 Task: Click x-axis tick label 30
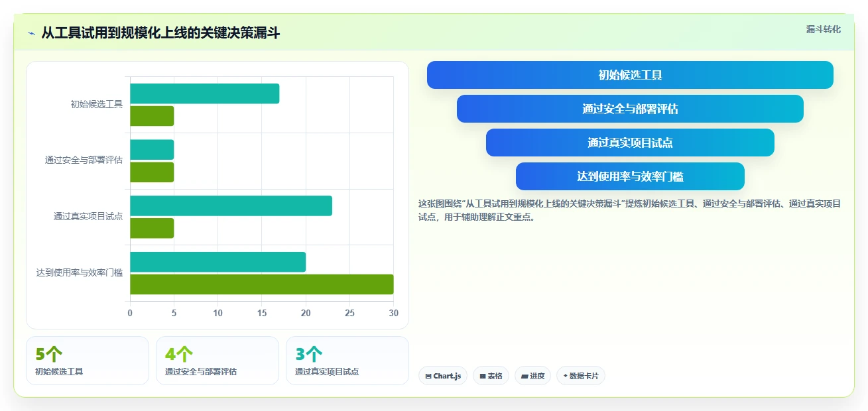394,313
